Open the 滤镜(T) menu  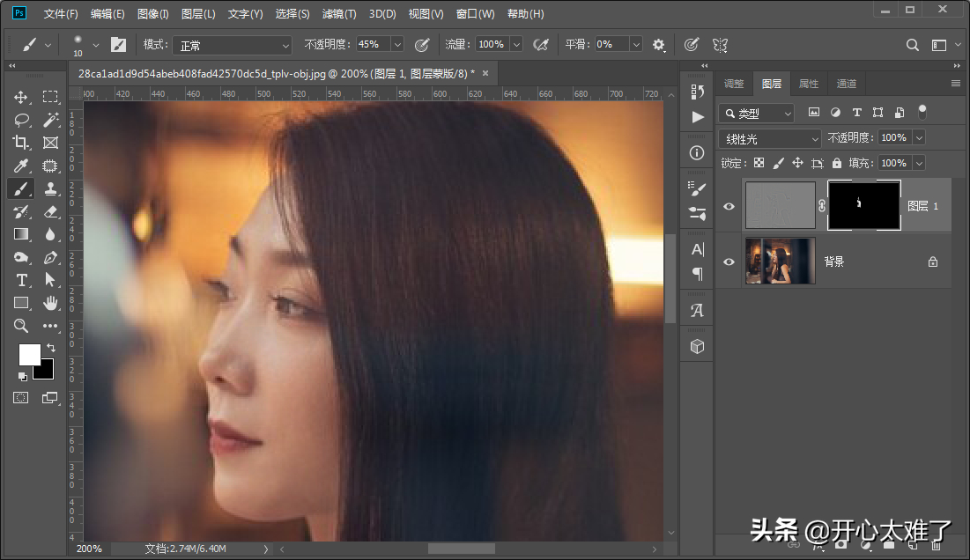pos(339,14)
